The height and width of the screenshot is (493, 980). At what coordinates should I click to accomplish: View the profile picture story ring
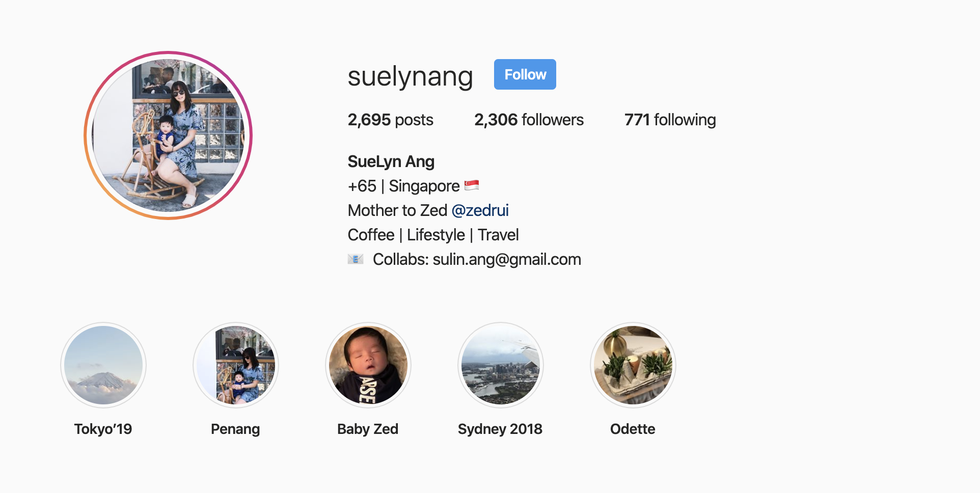click(168, 135)
